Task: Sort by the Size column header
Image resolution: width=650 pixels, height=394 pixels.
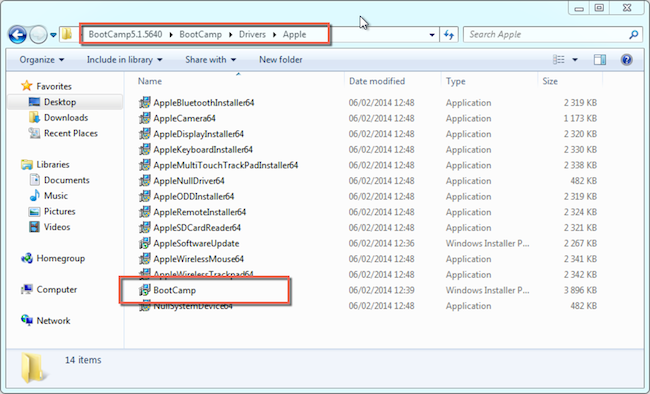Action: pyautogui.click(x=550, y=81)
